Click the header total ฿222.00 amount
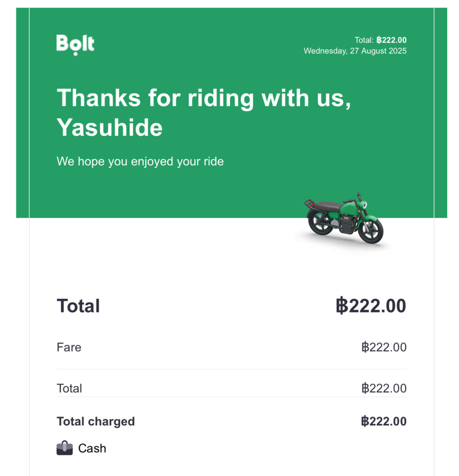The height and width of the screenshot is (476, 459). pyautogui.click(x=391, y=40)
